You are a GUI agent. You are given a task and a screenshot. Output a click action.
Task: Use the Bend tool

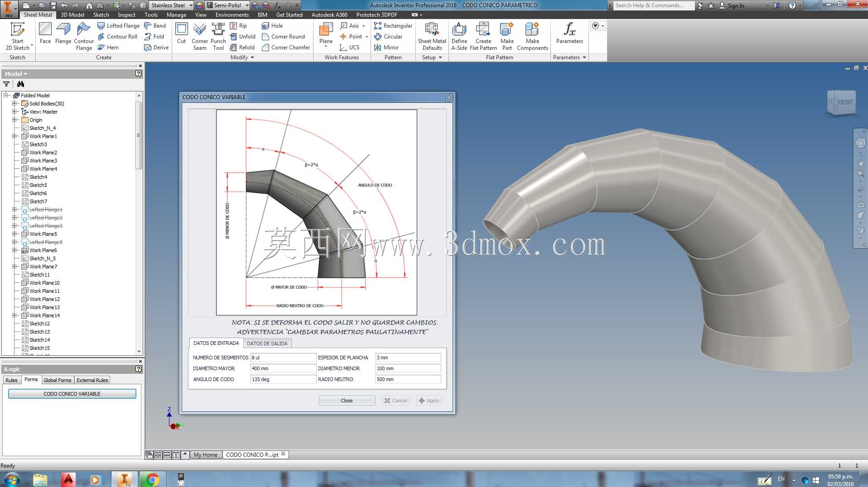pos(155,26)
